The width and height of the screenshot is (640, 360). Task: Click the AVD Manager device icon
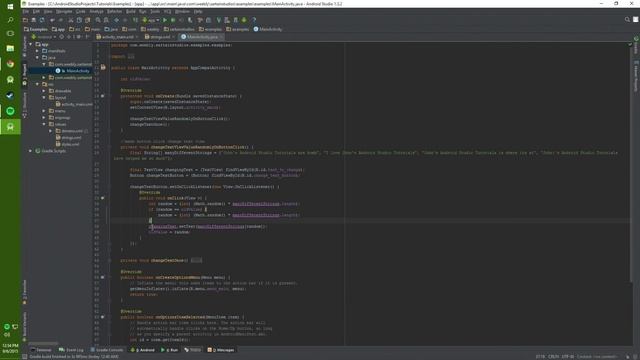pos(227,20)
